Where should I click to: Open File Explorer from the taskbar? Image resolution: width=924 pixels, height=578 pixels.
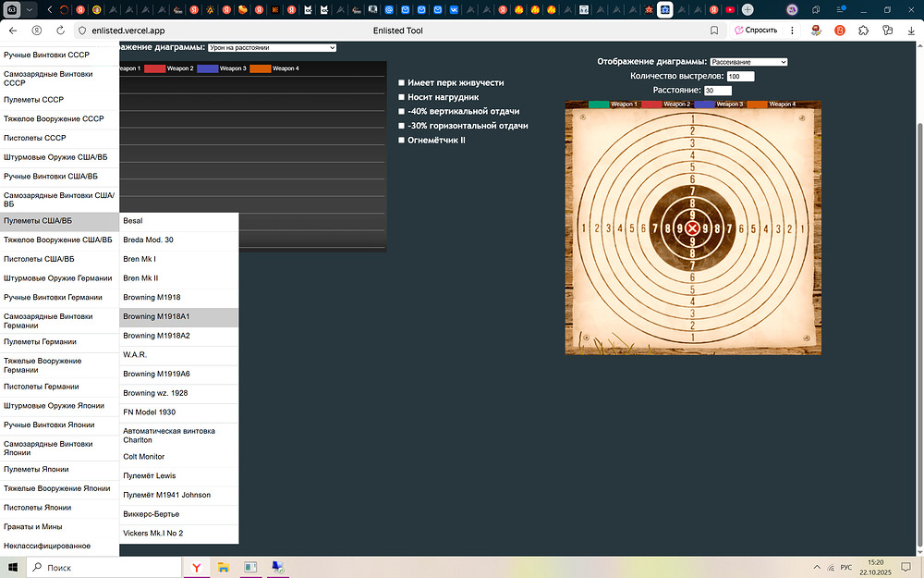223,567
